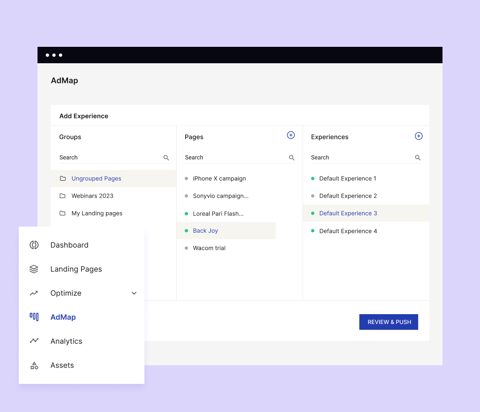Select the Ungrouped Pages group

(x=114, y=178)
